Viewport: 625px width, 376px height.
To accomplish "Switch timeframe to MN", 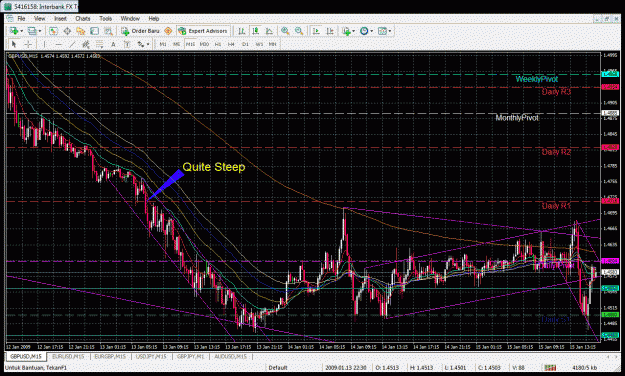I will pos(273,44).
